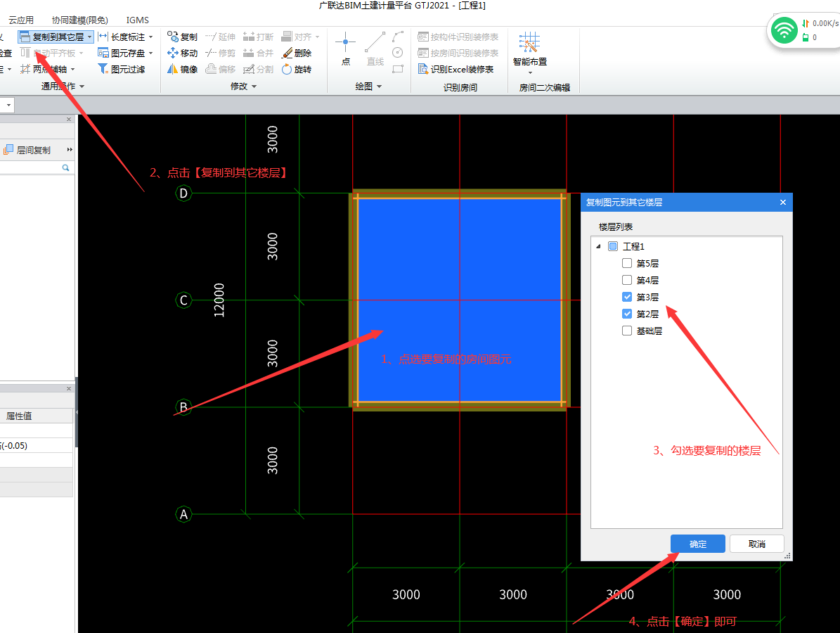
Task: Click the 确定 confirm button
Action: 697,544
